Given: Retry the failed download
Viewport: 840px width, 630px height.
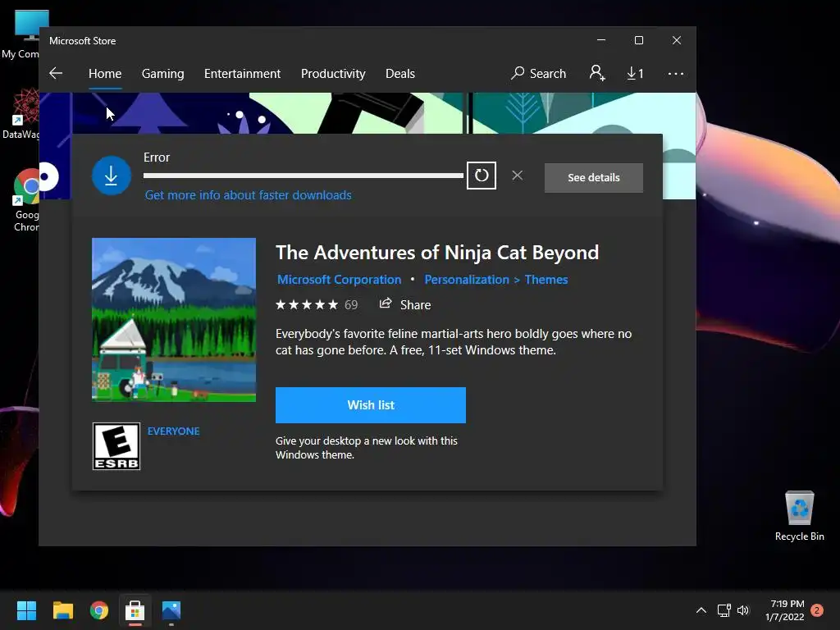Looking at the screenshot, I should (481, 176).
